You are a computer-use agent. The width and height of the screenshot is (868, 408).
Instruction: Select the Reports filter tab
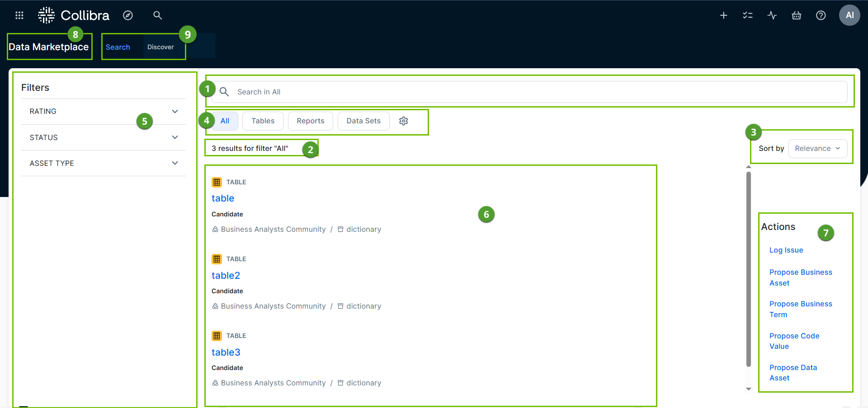310,121
